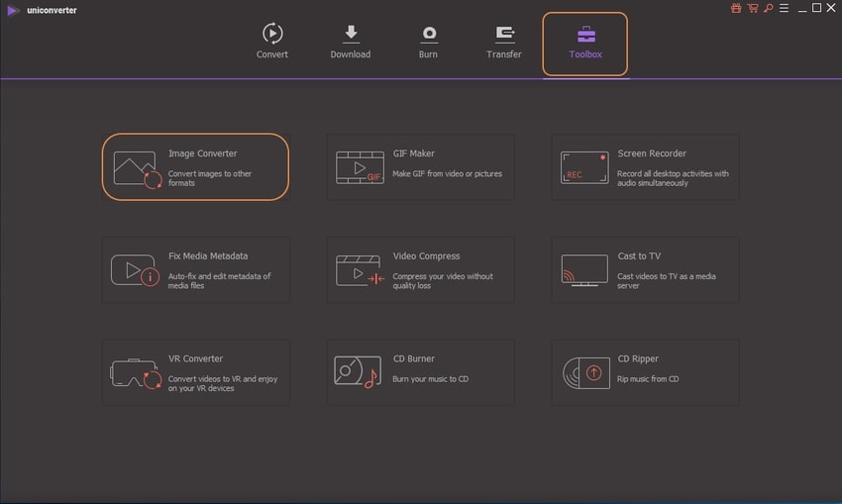Click the gift box icon in title bar
Viewport: 842px width, 504px height.
coord(736,8)
